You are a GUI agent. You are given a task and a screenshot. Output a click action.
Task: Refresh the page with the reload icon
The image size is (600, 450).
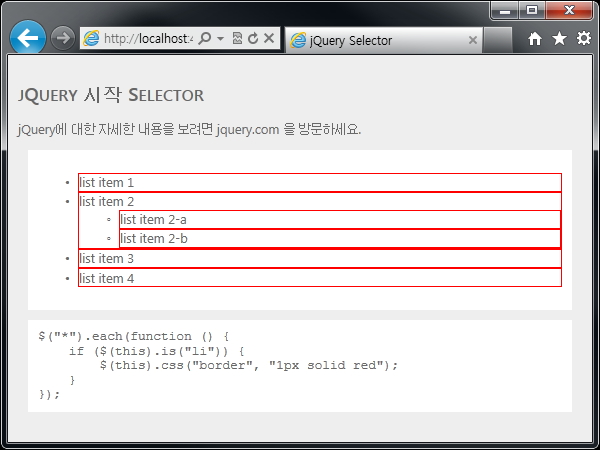tap(253, 38)
